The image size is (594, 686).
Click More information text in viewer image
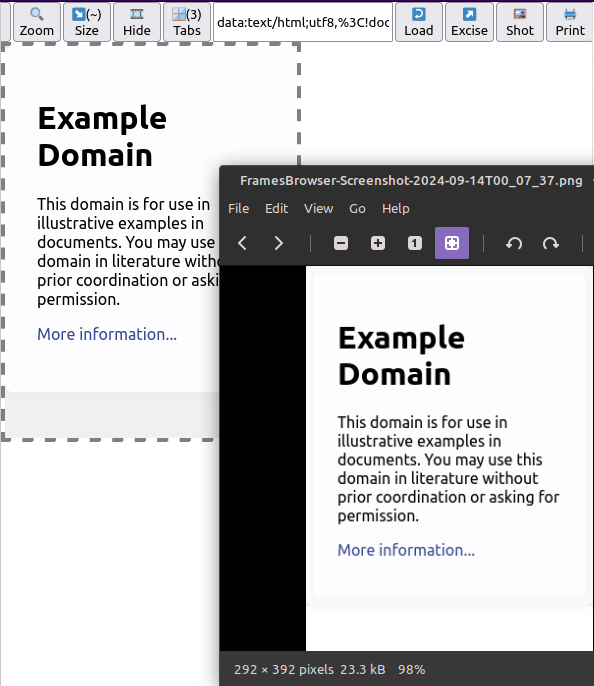click(x=406, y=550)
